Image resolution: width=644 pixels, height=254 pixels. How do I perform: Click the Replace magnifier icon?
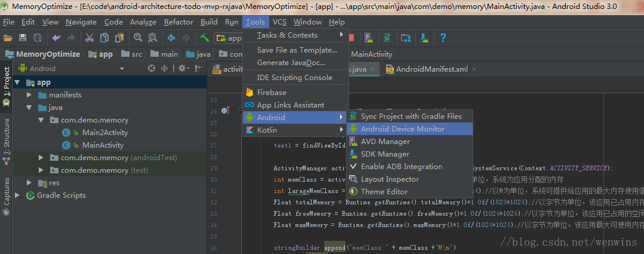[x=152, y=38]
